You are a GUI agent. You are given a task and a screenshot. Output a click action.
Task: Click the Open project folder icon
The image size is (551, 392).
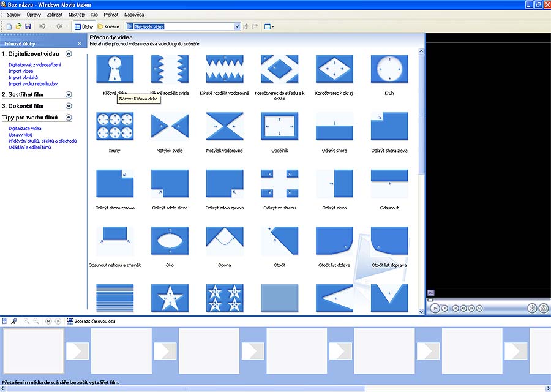coord(19,26)
